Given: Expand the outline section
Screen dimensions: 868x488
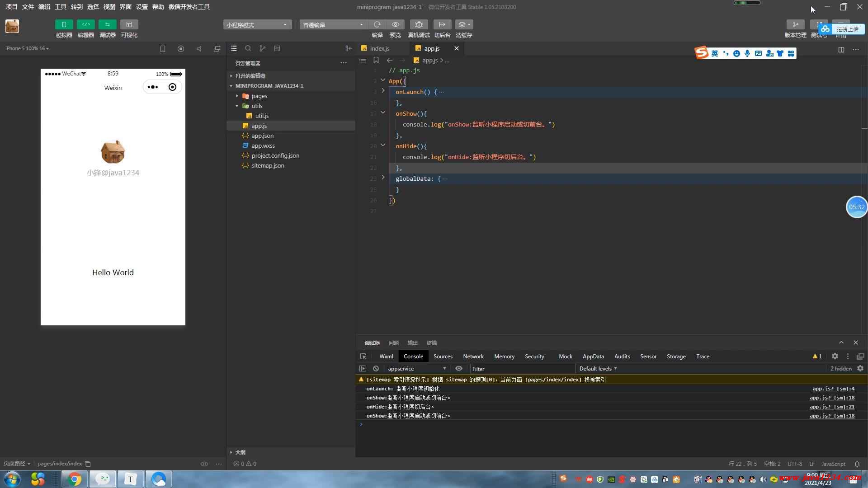Looking at the screenshot, I should pyautogui.click(x=291, y=452).
